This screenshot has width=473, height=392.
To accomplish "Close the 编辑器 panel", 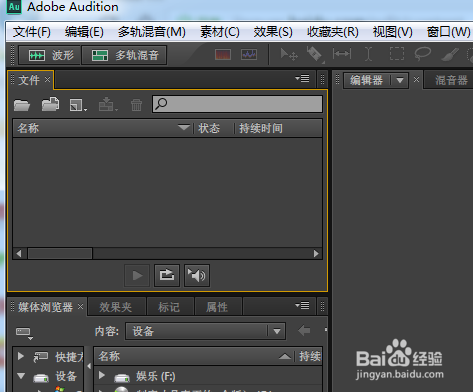I will tap(416, 80).
